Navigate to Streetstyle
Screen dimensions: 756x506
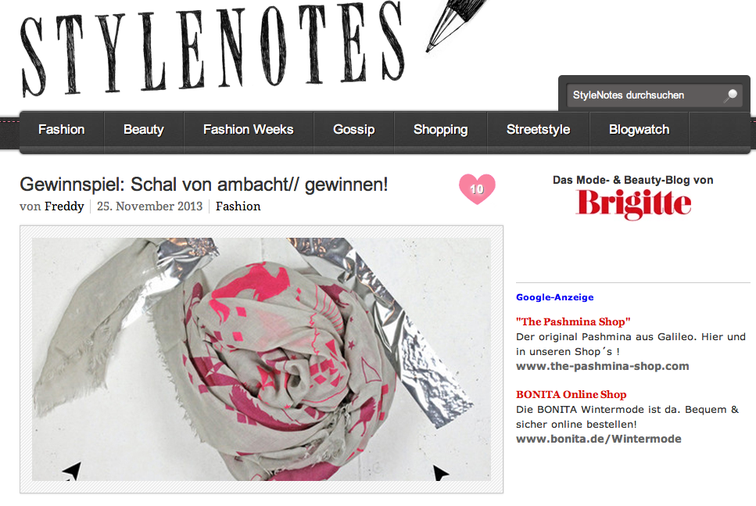point(538,130)
